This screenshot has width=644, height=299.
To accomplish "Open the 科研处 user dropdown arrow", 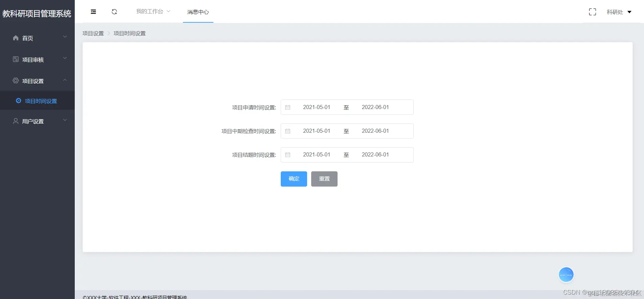I will pyautogui.click(x=629, y=12).
